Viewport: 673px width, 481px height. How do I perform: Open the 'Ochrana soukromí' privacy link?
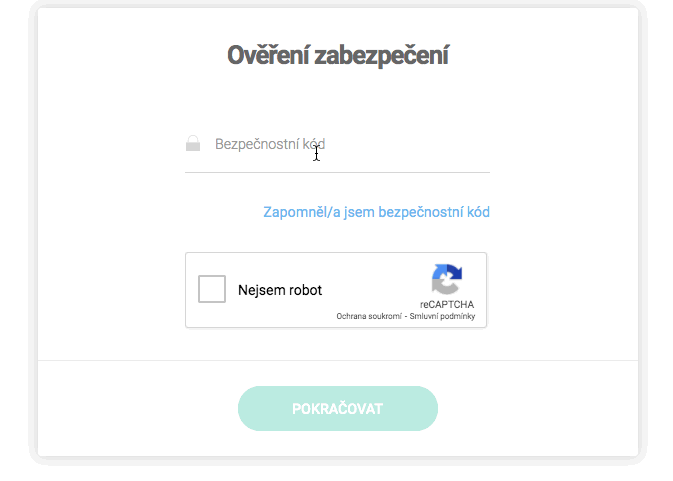pos(369,317)
